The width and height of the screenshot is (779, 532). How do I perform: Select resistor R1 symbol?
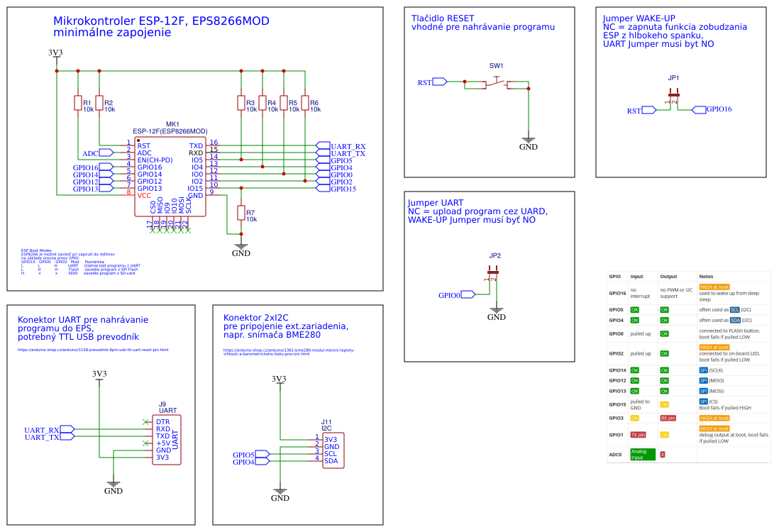pos(78,103)
